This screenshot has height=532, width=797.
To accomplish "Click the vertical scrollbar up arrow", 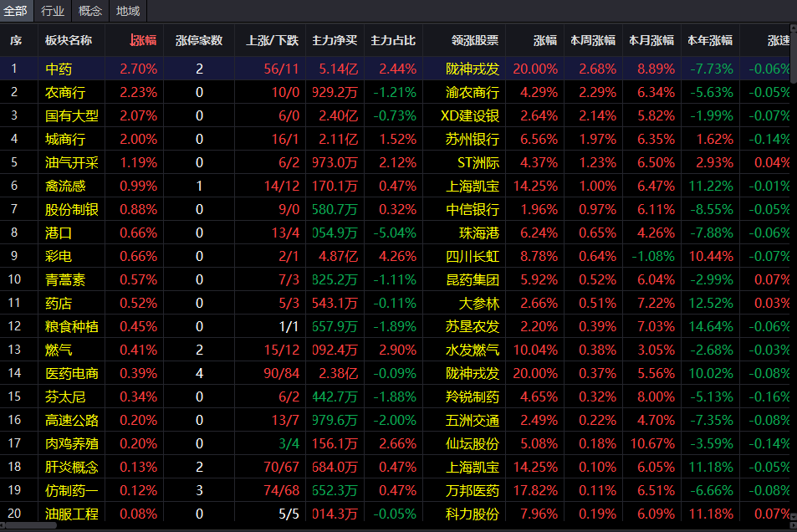I will pos(794,27).
